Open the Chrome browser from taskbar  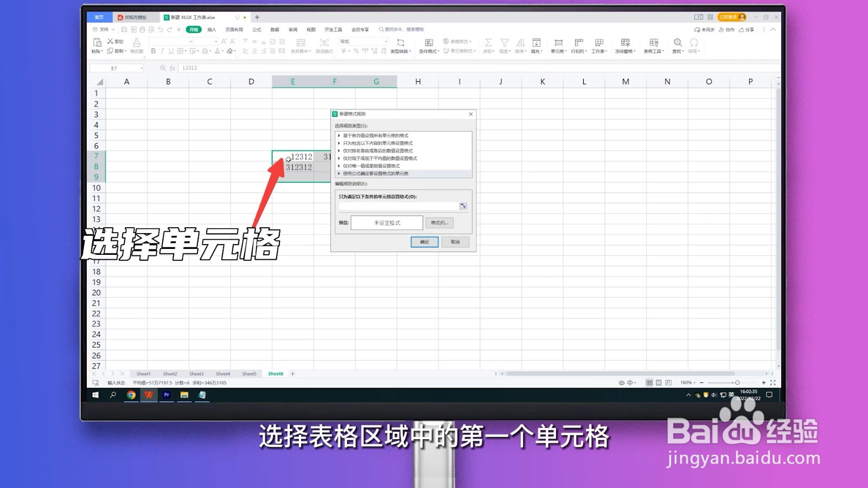click(x=131, y=395)
